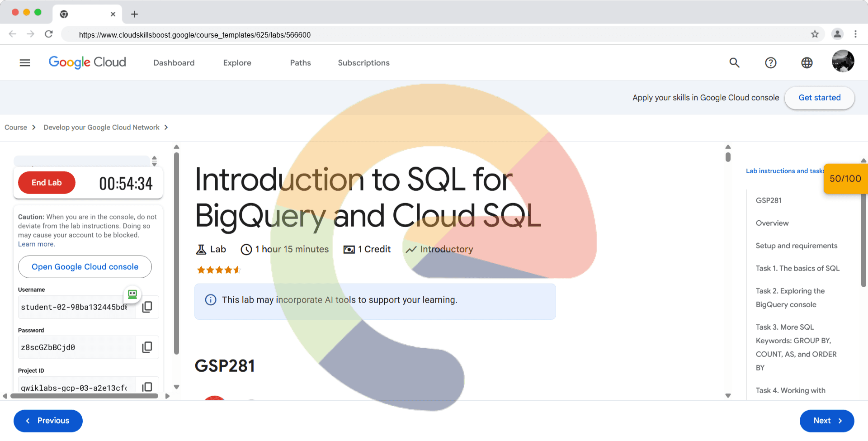Click the Learn more link

coord(36,244)
